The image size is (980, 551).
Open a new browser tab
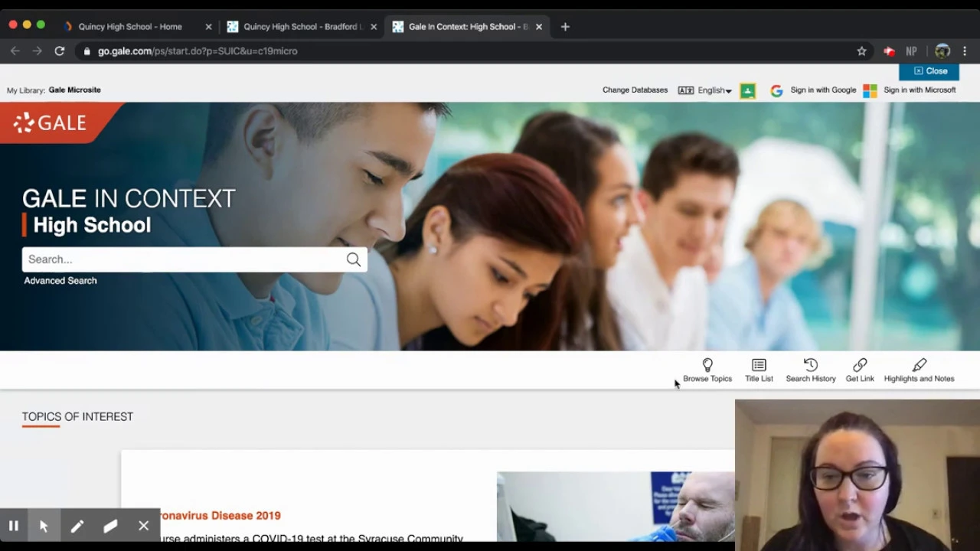tap(565, 27)
